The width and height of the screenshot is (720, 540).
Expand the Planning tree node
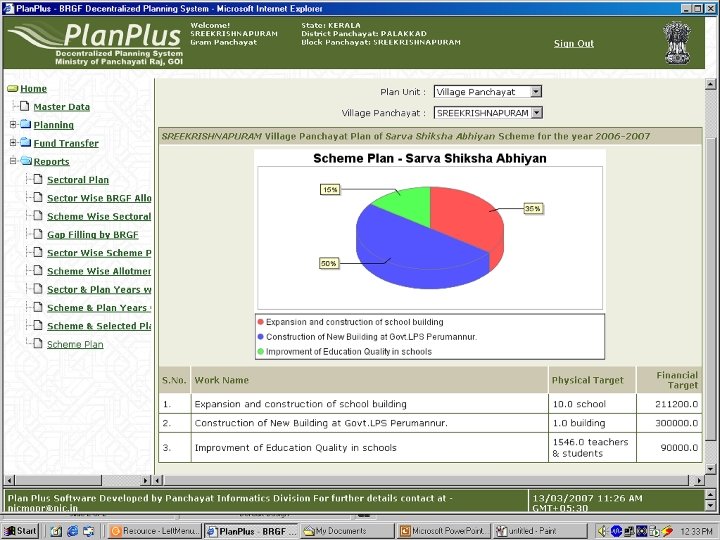click(x=13, y=124)
